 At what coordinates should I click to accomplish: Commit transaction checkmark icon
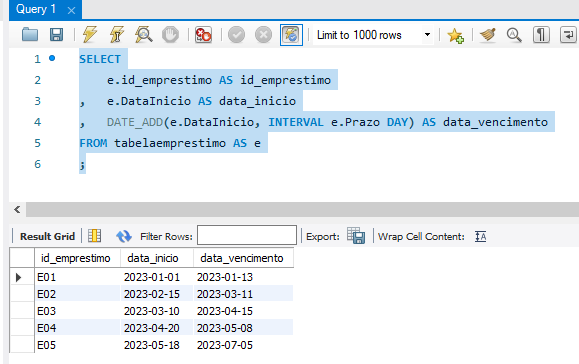pos(236,35)
